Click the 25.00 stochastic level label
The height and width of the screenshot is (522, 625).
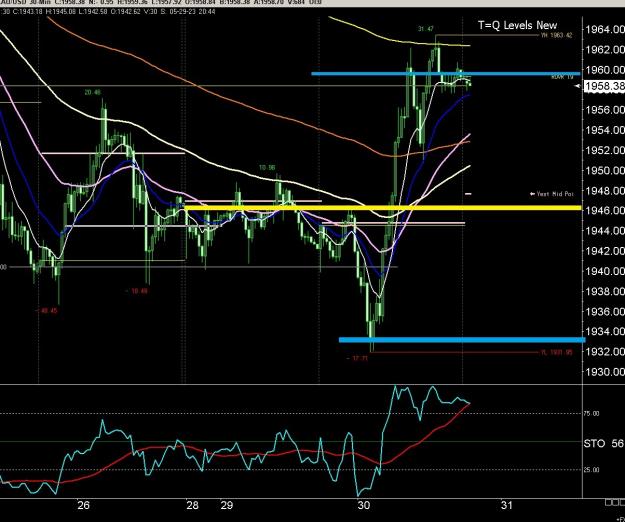tap(592, 470)
